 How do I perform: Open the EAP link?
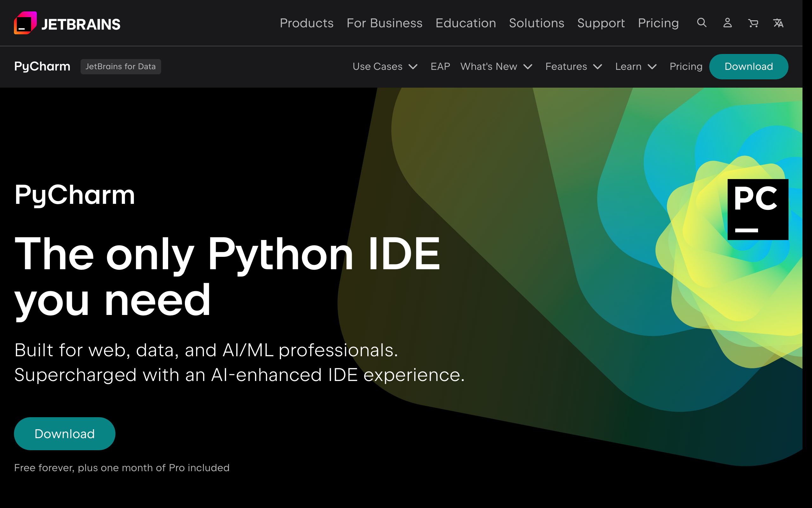click(440, 67)
